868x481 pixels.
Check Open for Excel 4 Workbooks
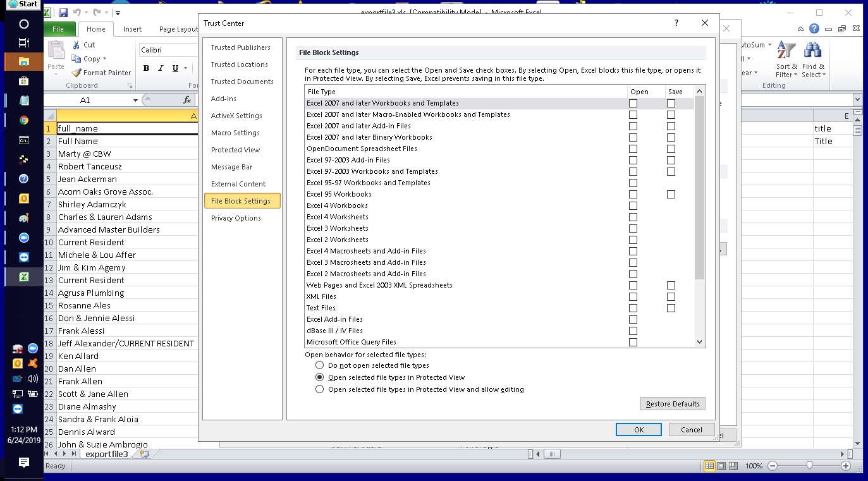(x=633, y=205)
